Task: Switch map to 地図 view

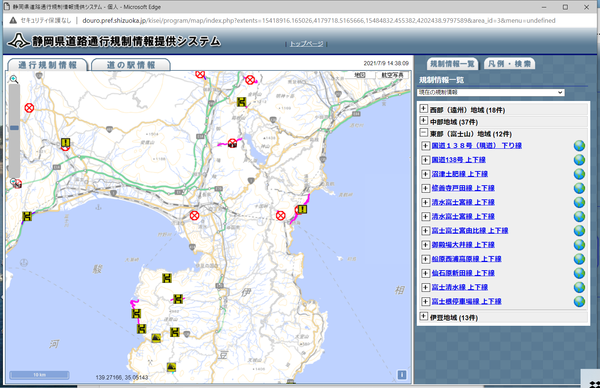Action: 360,75
